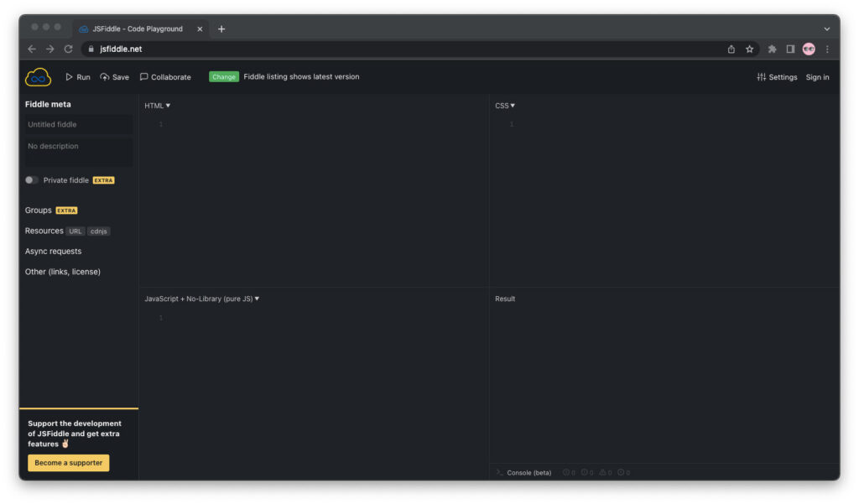The image size is (859, 504).
Task: Open the HTML panel dropdown
Action: pos(157,106)
